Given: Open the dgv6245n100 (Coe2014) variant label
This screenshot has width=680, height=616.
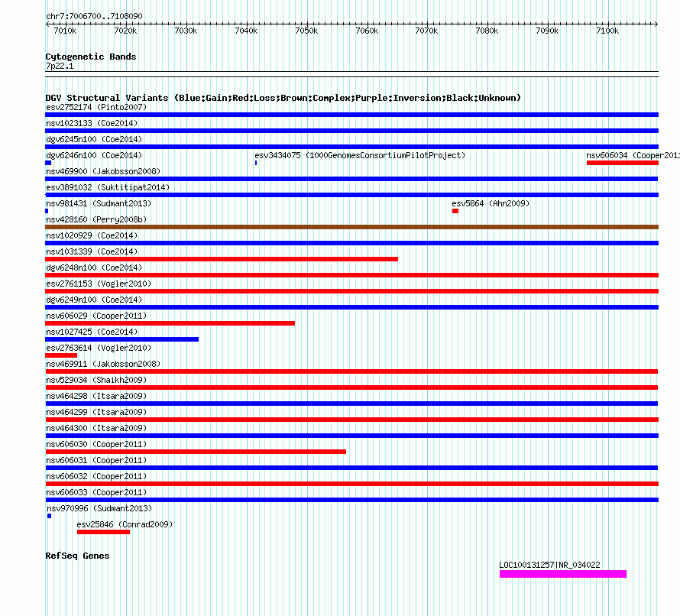Looking at the screenshot, I should (x=94, y=139).
